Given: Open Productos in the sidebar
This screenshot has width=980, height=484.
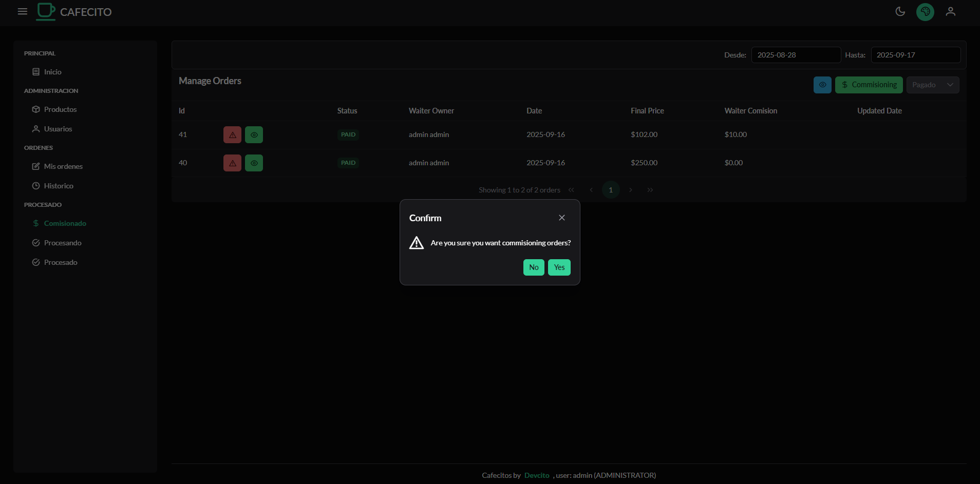Looking at the screenshot, I should tap(60, 109).
